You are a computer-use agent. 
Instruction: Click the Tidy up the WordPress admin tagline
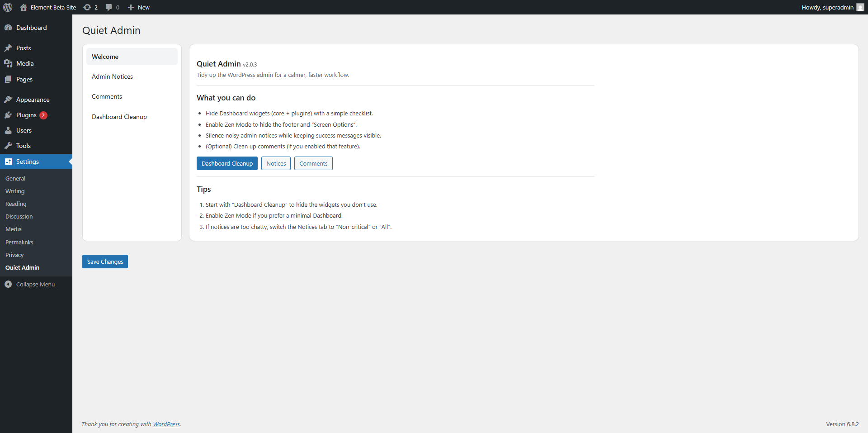273,75
